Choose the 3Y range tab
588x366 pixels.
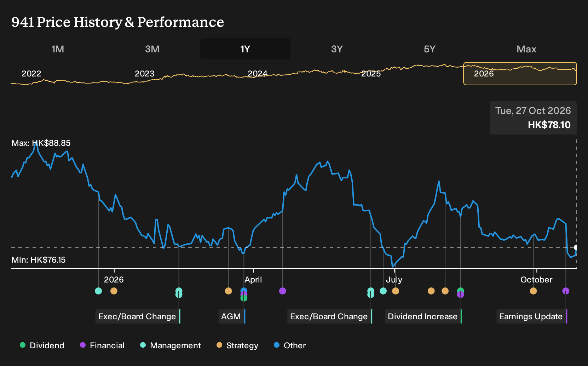point(337,49)
